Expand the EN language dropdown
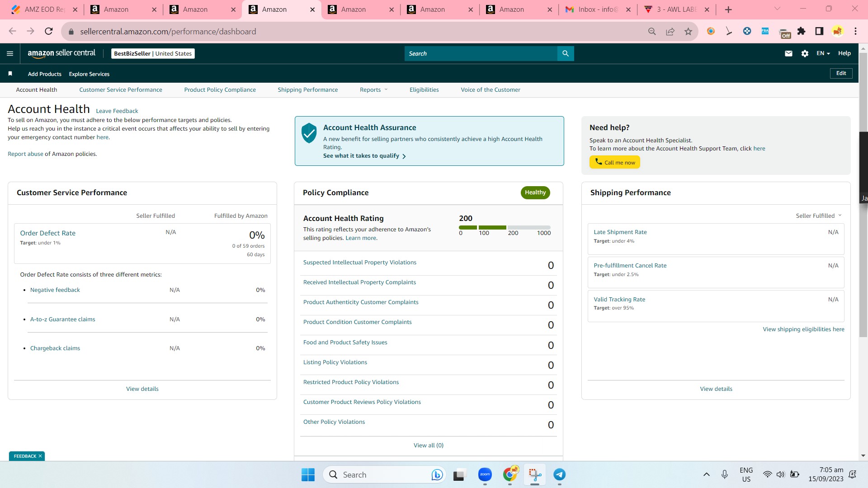The height and width of the screenshot is (488, 868). coord(823,53)
